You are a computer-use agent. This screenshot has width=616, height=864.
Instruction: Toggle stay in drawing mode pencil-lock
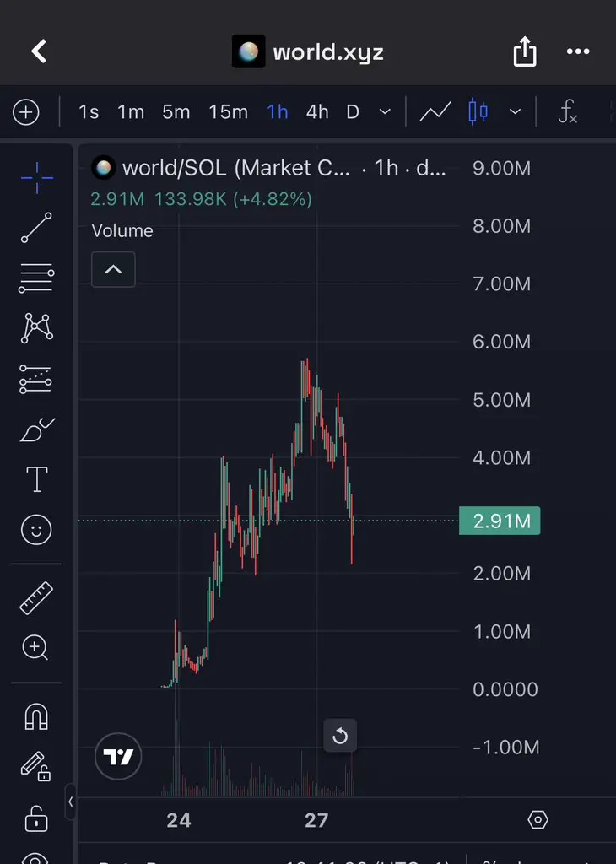tap(35, 766)
